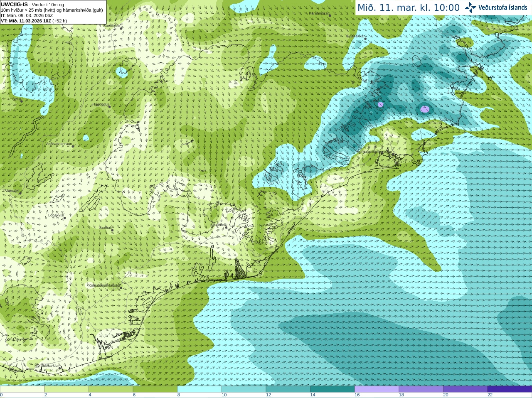Click the Mýrdalssandur station marker dot

click(x=60, y=368)
